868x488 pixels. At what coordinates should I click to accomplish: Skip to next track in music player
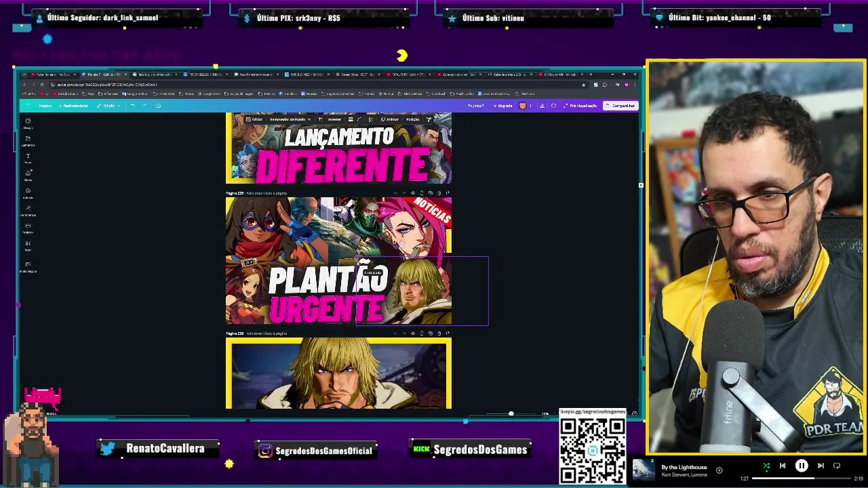click(x=821, y=466)
